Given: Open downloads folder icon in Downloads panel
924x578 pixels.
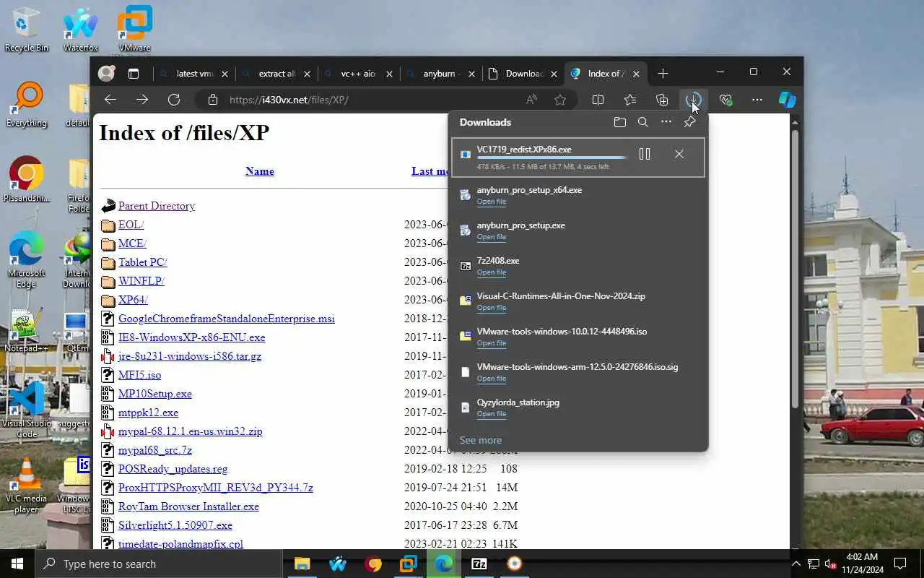Looking at the screenshot, I should click(x=619, y=122).
